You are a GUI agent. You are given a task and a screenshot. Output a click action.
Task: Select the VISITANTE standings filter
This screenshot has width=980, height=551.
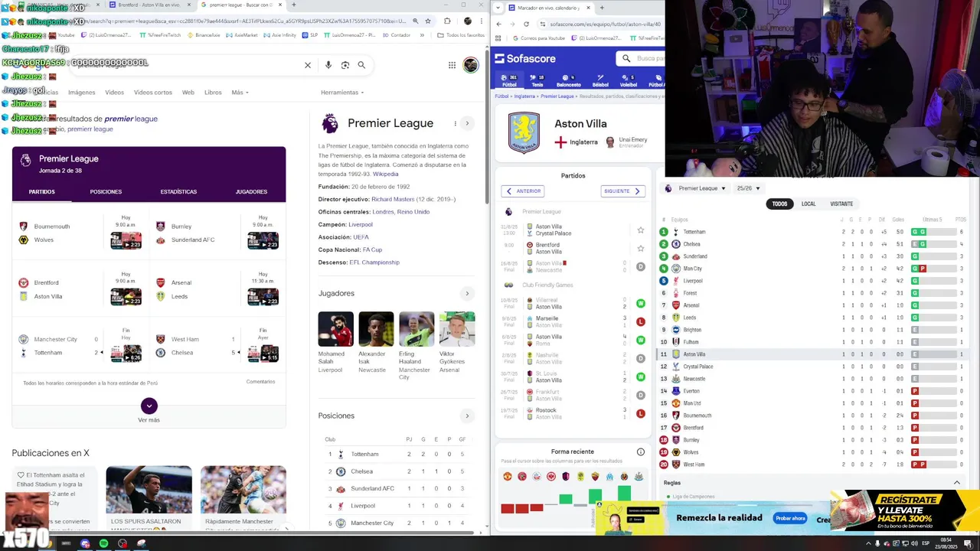pos(841,204)
